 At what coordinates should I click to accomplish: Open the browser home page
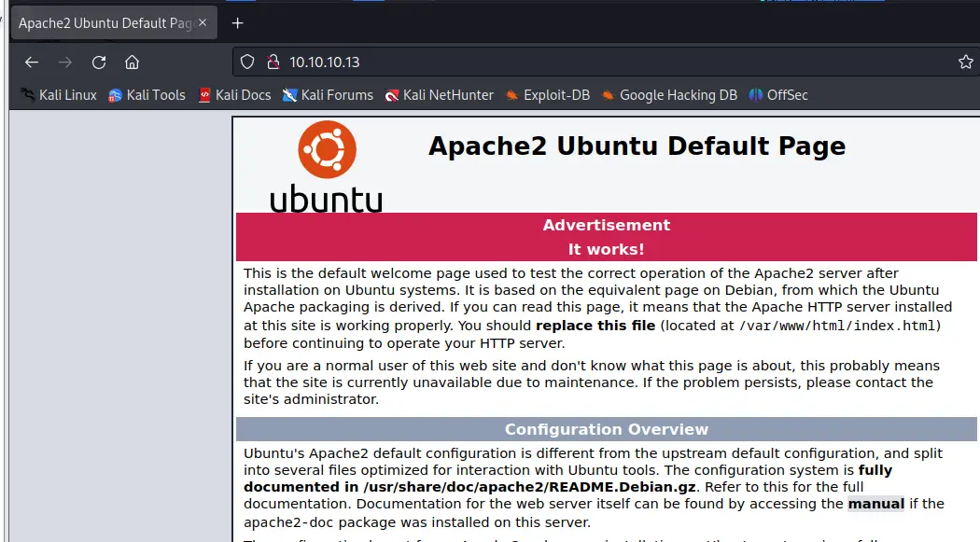click(x=132, y=63)
